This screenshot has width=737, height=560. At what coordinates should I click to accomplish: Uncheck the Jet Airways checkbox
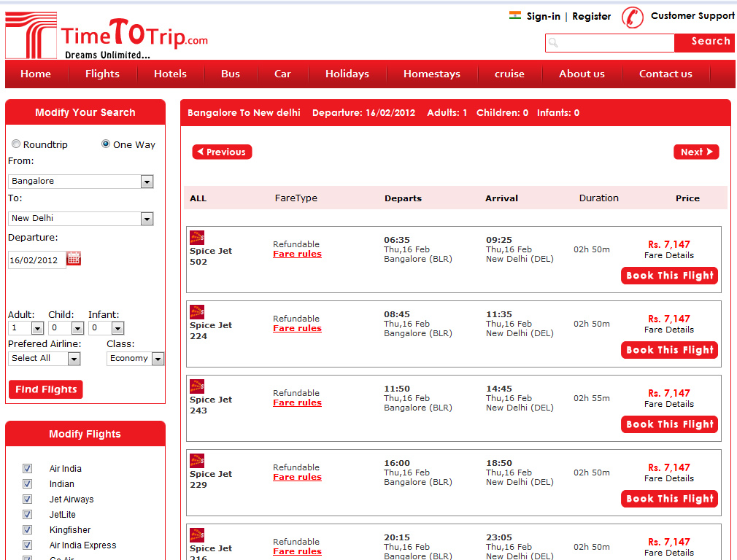(x=27, y=499)
